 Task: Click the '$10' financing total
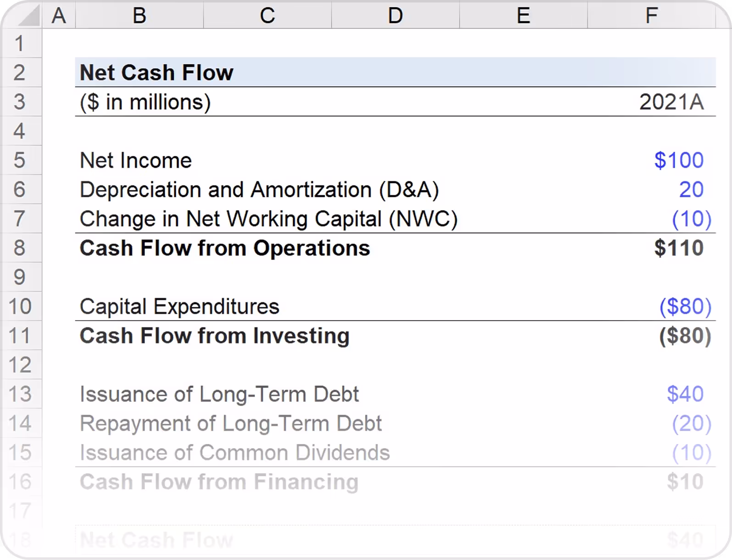tap(685, 482)
